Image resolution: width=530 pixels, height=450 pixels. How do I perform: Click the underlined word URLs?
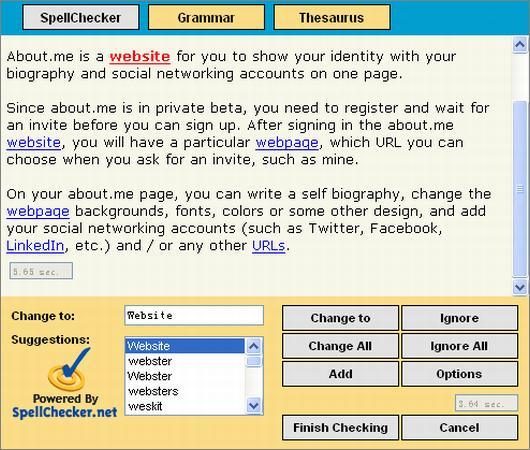point(269,245)
